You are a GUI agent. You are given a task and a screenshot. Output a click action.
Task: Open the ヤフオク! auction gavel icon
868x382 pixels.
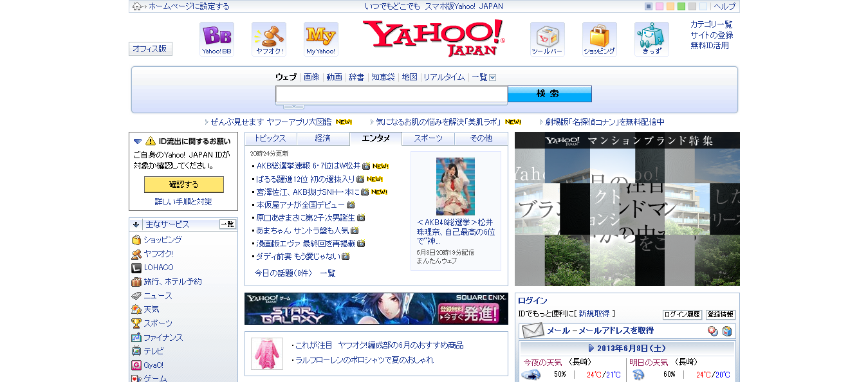[x=269, y=39]
